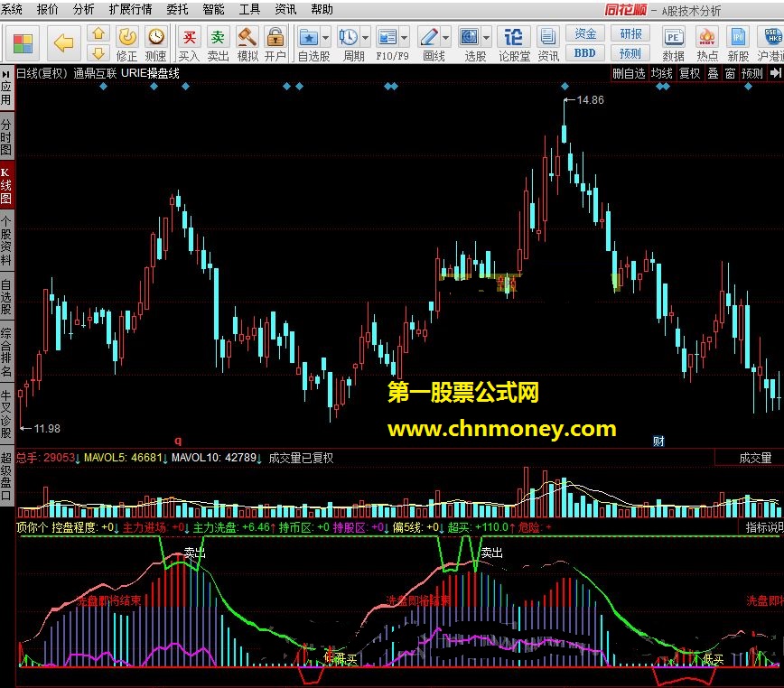Open the 分析 menu
784x688 pixels.
click(x=83, y=9)
